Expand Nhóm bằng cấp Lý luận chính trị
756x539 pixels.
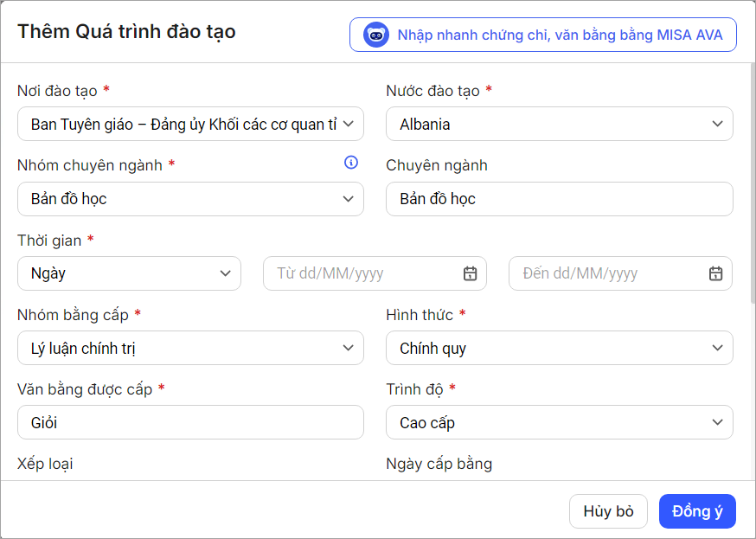click(348, 349)
